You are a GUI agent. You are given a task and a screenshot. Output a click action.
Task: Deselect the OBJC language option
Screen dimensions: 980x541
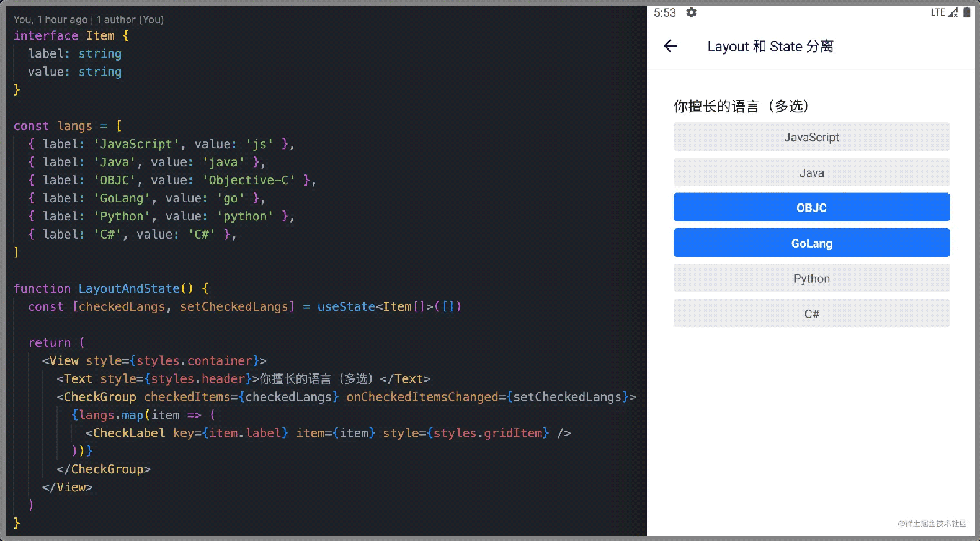811,208
